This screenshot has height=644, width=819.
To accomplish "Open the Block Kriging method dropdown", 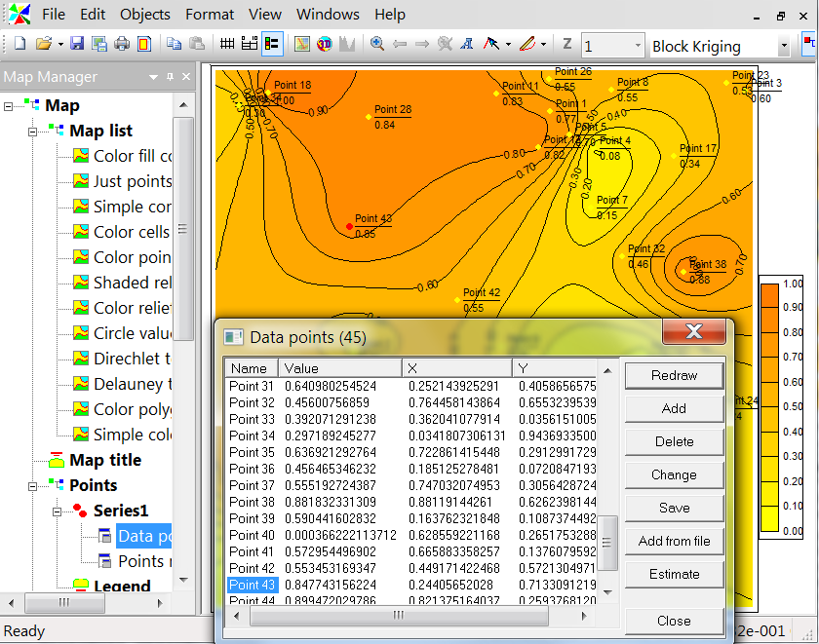I will tap(783, 46).
